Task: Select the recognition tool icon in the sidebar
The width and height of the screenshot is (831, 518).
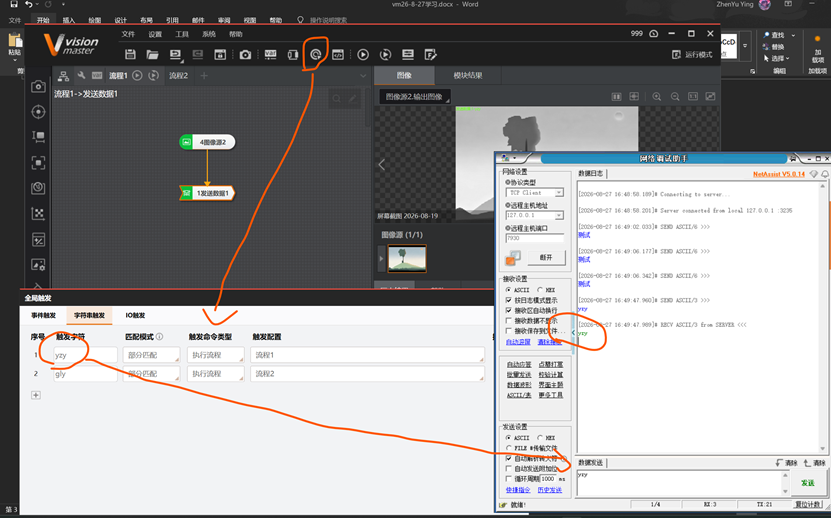Action: (38, 162)
